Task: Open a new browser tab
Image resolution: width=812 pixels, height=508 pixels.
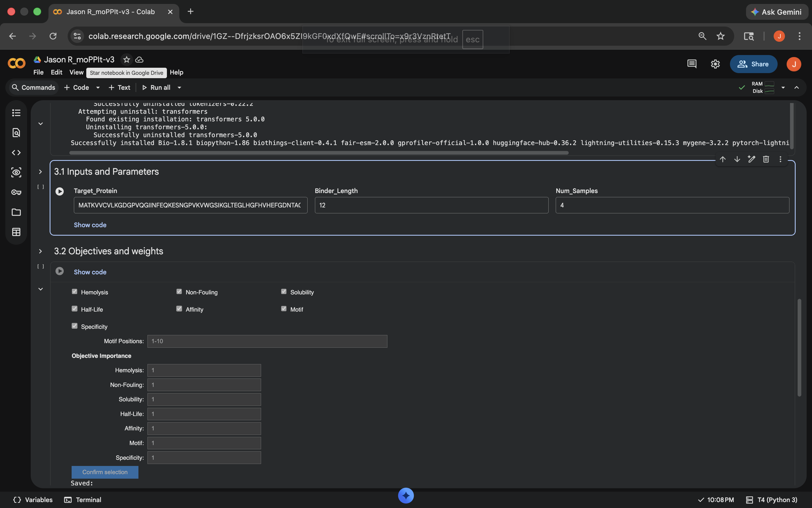Action: click(x=191, y=12)
